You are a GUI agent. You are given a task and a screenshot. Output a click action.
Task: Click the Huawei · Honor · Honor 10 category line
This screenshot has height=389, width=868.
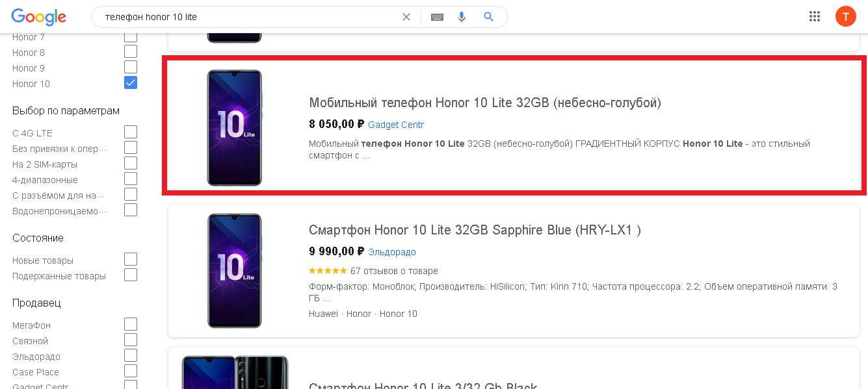click(x=363, y=314)
